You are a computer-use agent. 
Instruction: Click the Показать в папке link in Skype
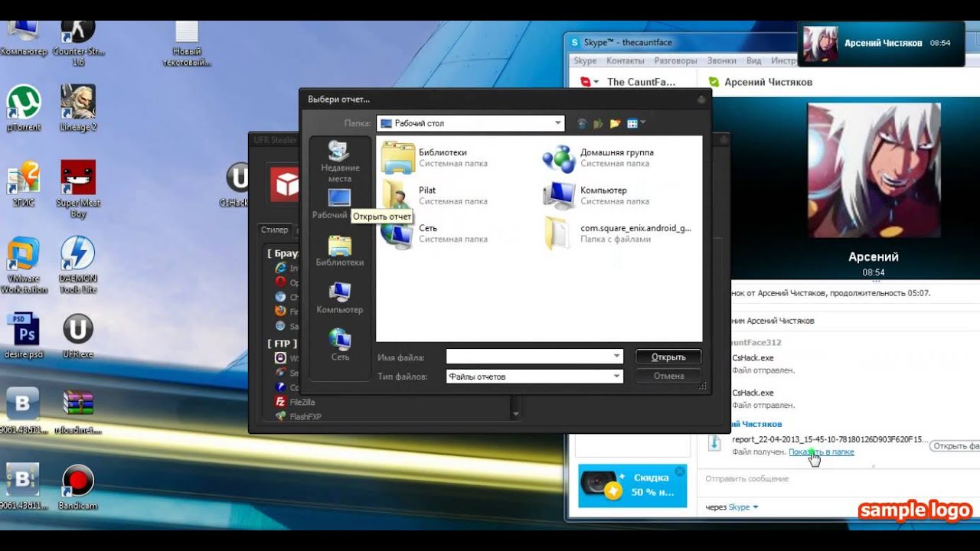tap(821, 452)
